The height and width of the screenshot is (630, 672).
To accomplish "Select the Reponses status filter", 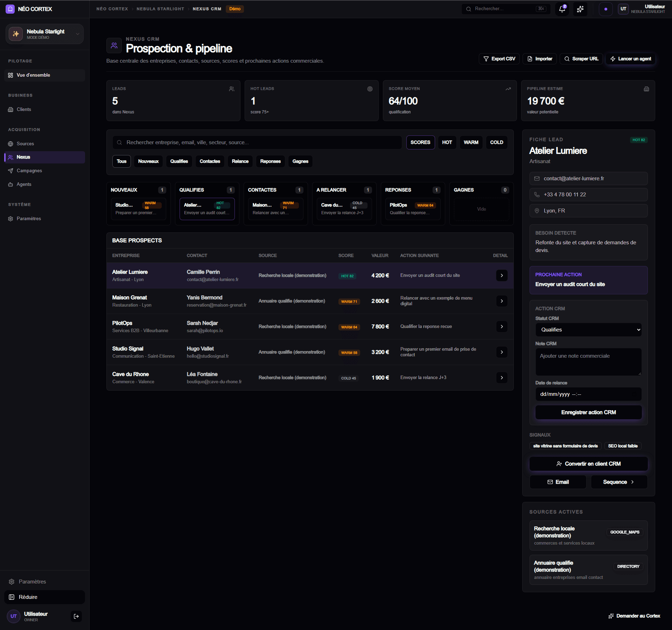I will (271, 161).
